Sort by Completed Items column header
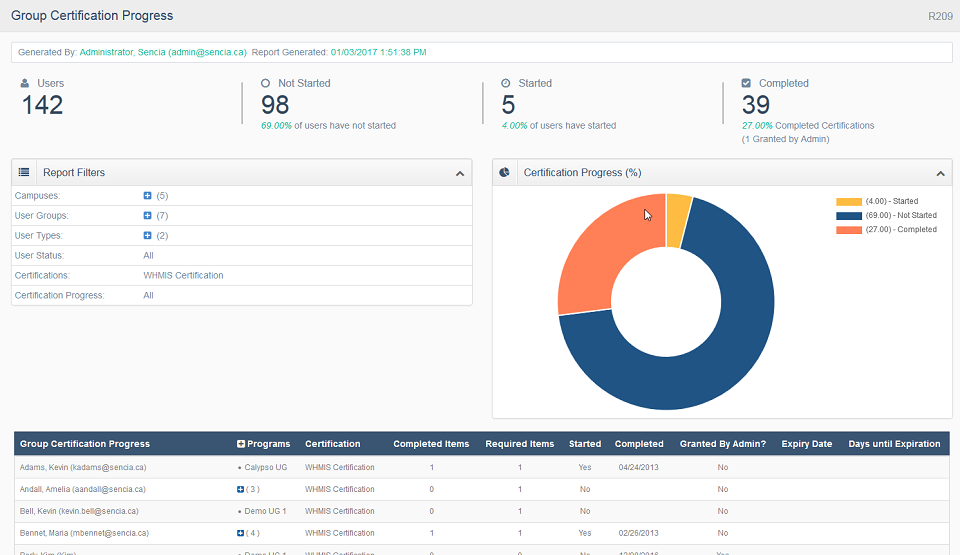 (x=431, y=444)
